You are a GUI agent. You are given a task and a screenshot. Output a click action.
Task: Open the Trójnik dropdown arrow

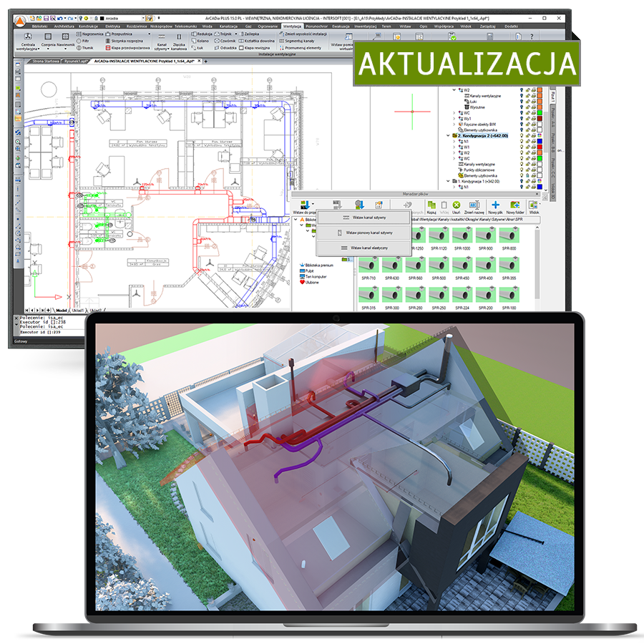click(x=236, y=34)
